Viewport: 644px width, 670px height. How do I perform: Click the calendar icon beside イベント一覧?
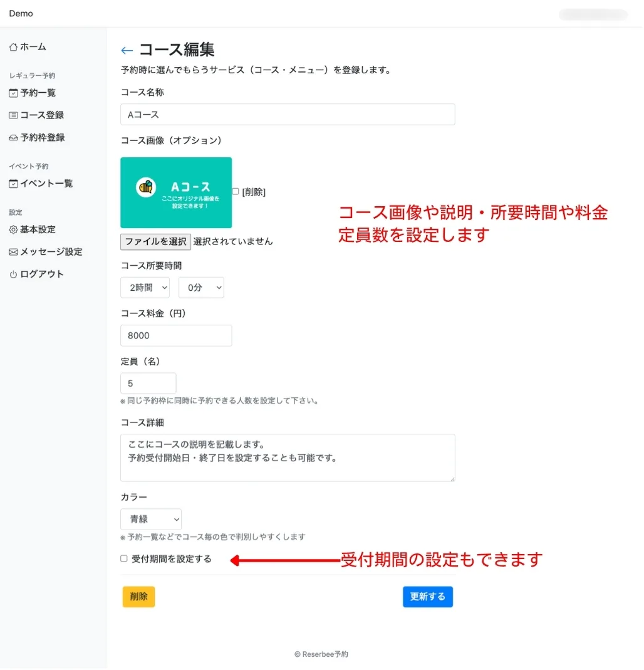pos(13,184)
